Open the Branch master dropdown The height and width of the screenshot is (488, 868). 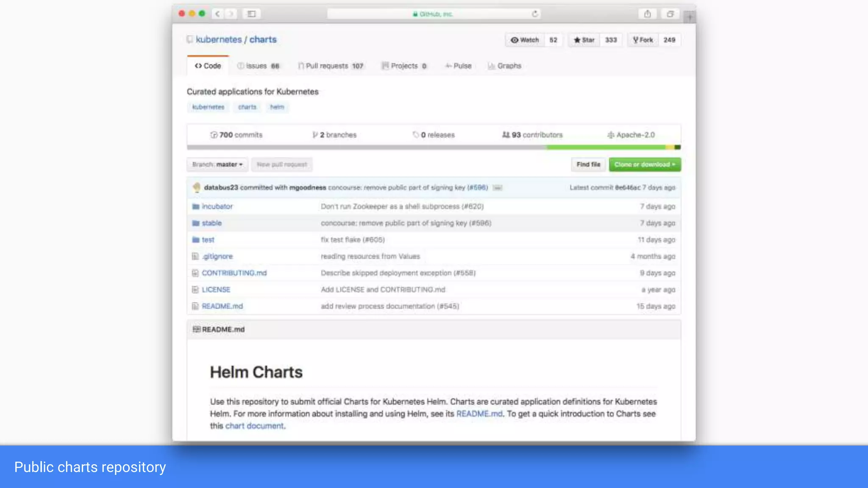coord(217,164)
